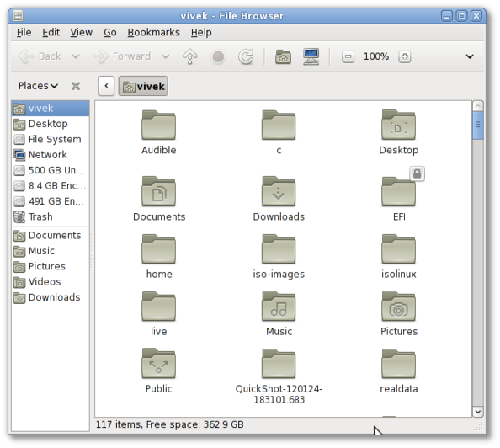Open Forward history dropdown arrow

pyautogui.click(x=165, y=56)
